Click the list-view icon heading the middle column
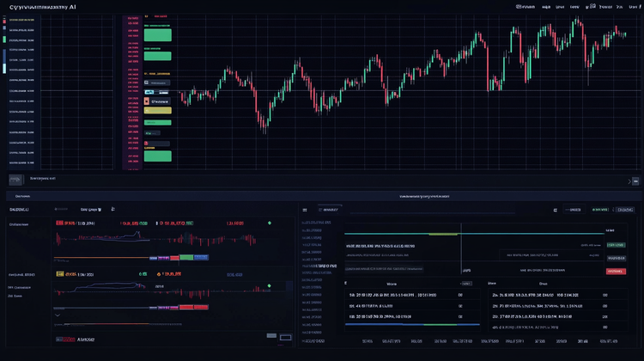The image size is (644, 361). (x=305, y=210)
